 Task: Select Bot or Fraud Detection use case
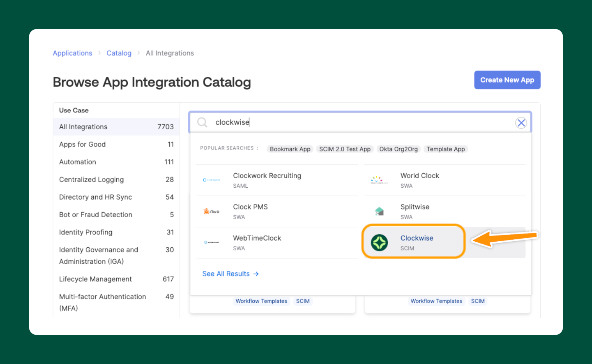point(116,215)
